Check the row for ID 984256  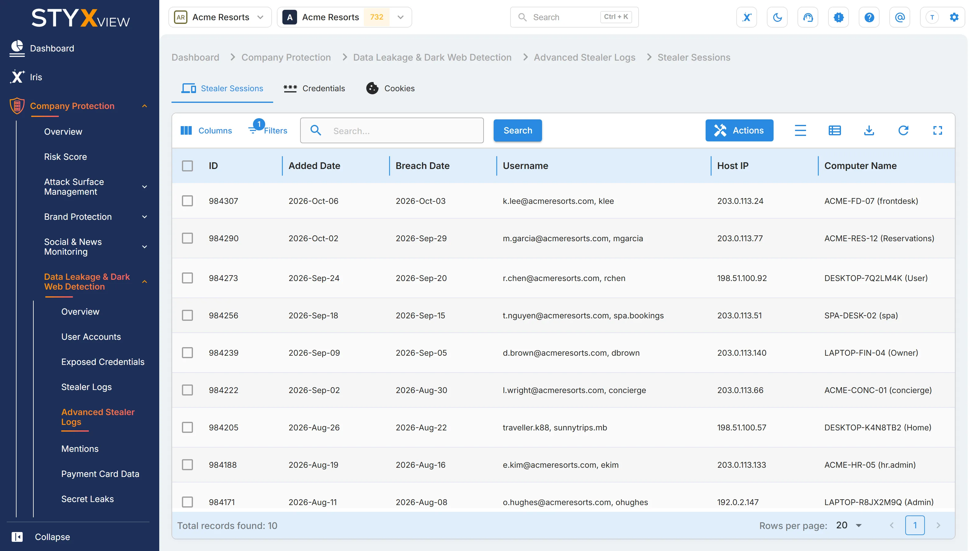(187, 315)
